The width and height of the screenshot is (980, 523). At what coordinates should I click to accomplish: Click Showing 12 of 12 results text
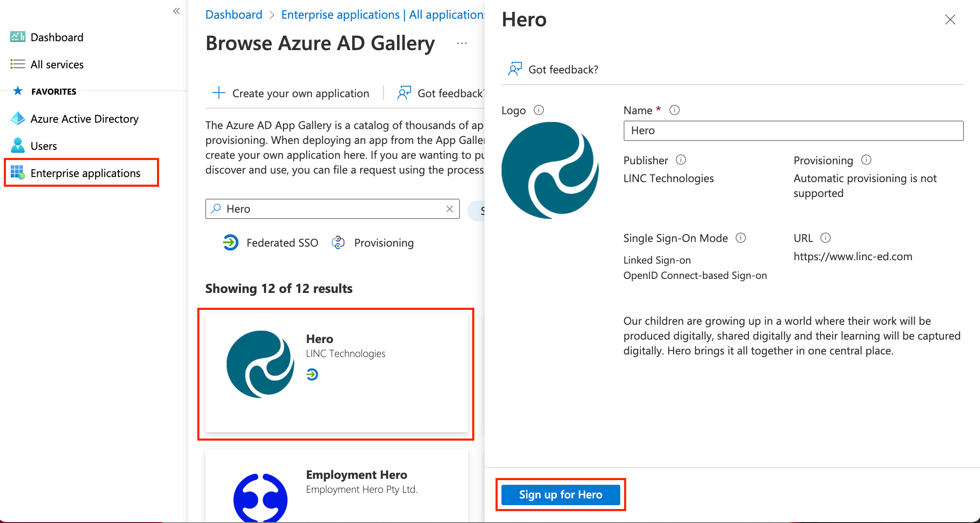tap(279, 289)
